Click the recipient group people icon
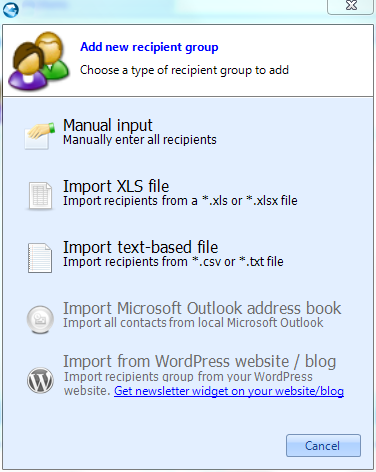Viewport: 376px width, 472px height. click(x=38, y=61)
